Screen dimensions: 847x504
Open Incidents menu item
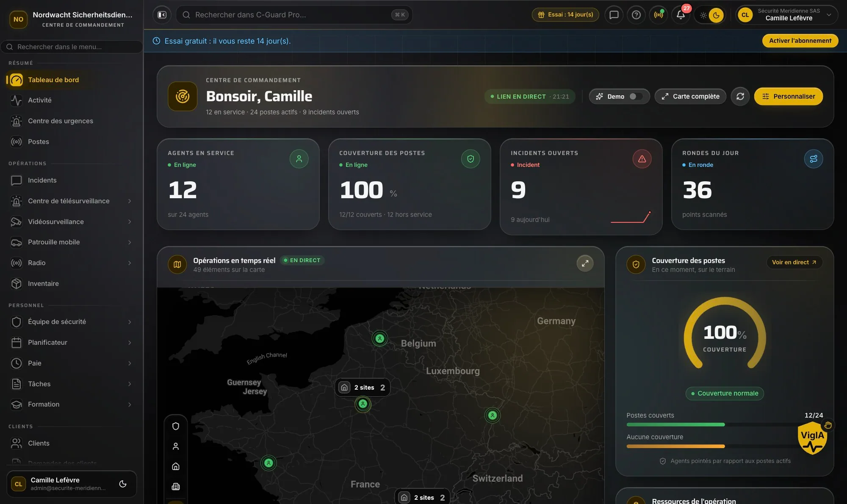[x=71, y=180]
